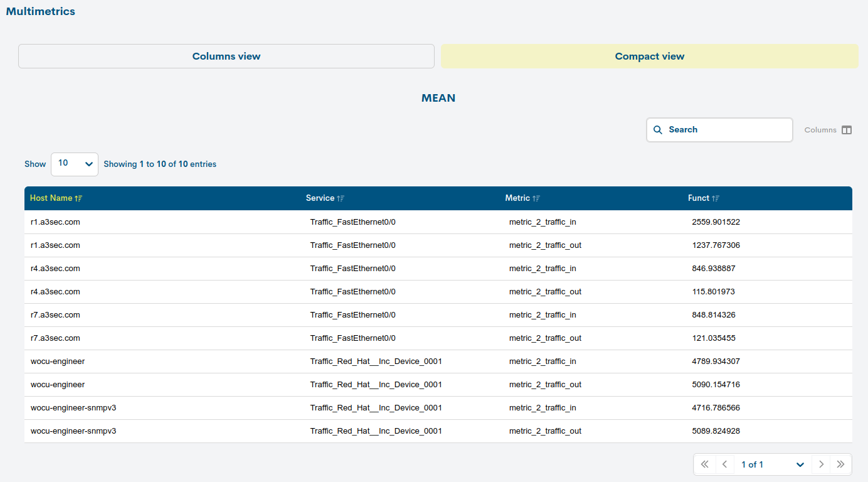Go to first page
The image size is (868, 482).
coord(704,464)
